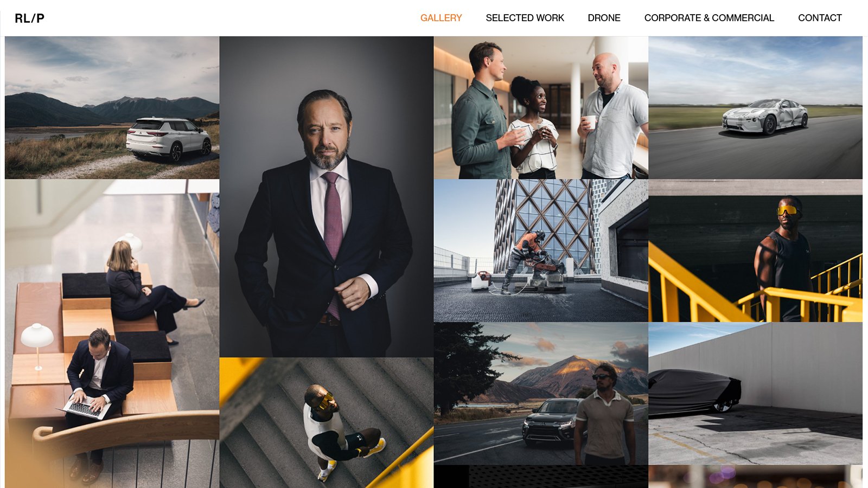Image resolution: width=868 pixels, height=488 pixels.
Task: Open overhead office lounge laptop photo
Action: [112, 333]
